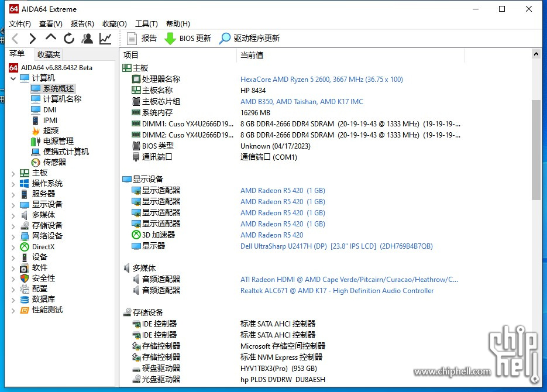The width and height of the screenshot is (547, 392).
Task: Click the 安全性 shield icon in tree
Action: [x=25, y=278]
